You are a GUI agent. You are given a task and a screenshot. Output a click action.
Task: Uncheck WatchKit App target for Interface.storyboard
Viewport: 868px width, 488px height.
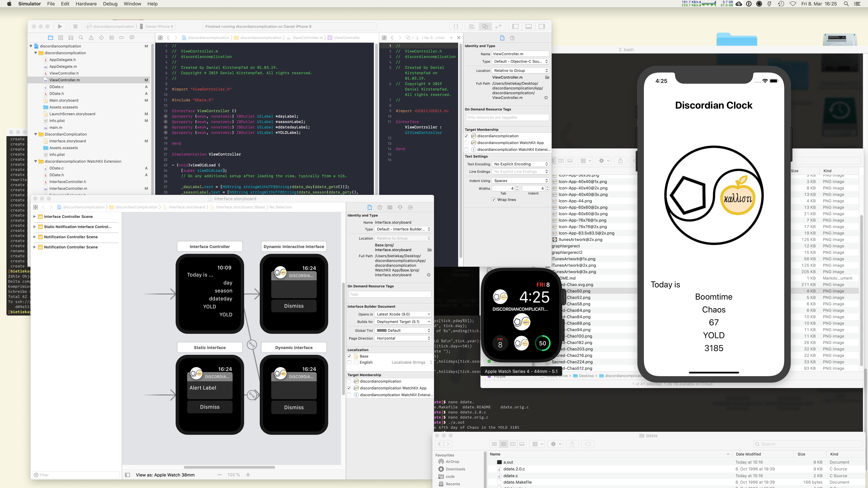349,388
